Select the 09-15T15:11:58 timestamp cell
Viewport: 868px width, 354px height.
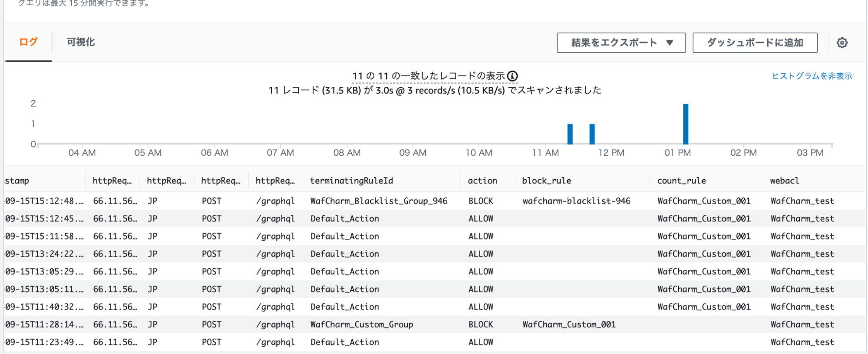coord(45,236)
